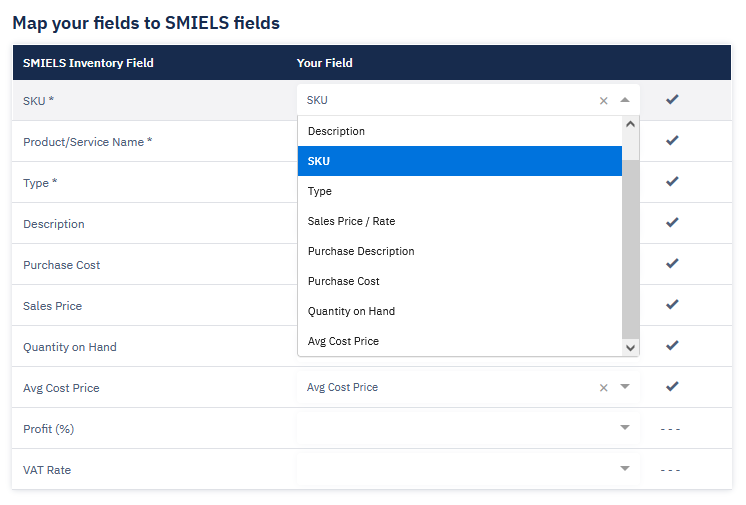746x505 pixels.
Task: Click the Product/Service Name * label
Action: pos(88,142)
